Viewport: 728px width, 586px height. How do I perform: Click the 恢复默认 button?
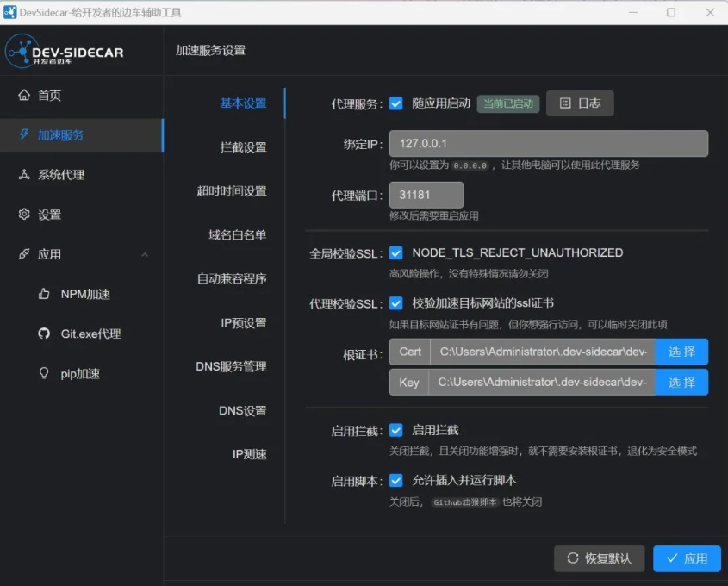(x=599, y=558)
